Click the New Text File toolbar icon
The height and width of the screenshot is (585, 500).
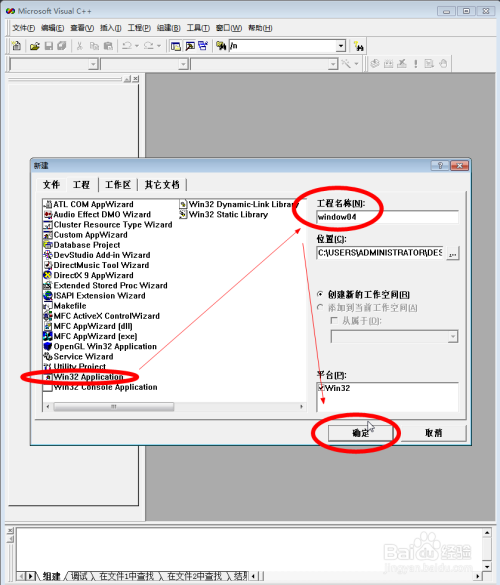(16, 46)
